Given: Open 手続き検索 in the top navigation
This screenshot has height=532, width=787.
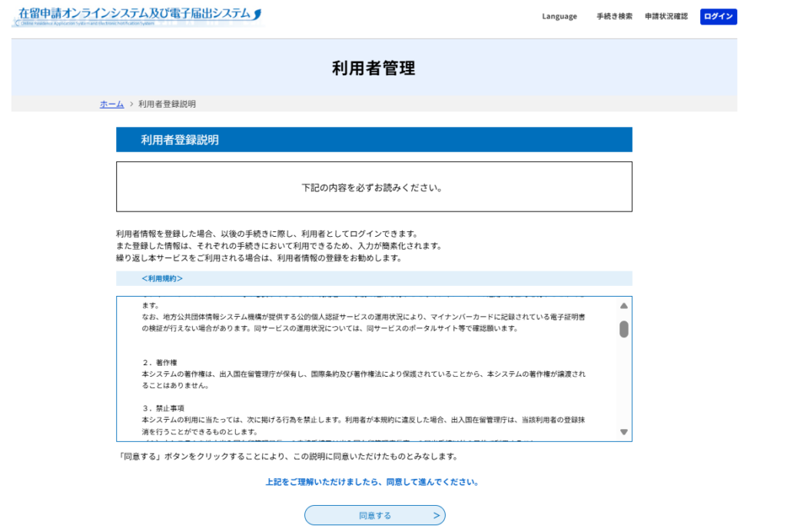Looking at the screenshot, I should (x=614, y=16).
